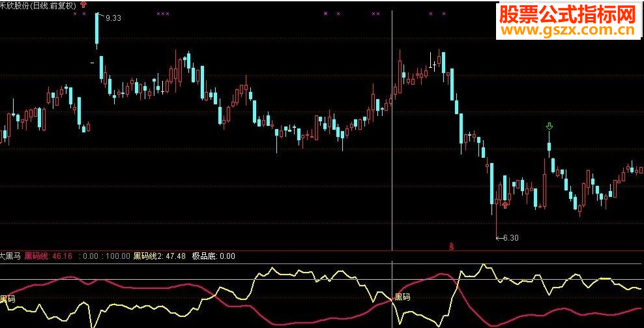Click the chart title 禾欣股份(日线.前复权)
The width and height of the screenshot is (644, 328).
[x=38, y=6]
